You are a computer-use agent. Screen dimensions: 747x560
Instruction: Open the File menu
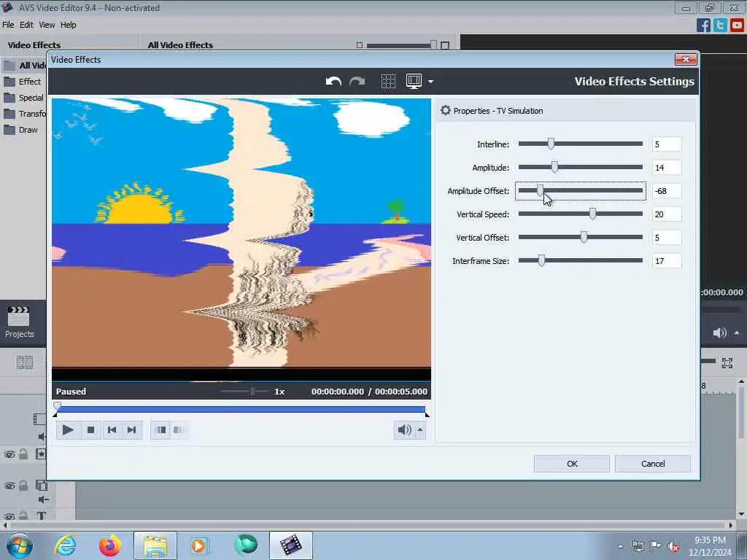point(8,25)
